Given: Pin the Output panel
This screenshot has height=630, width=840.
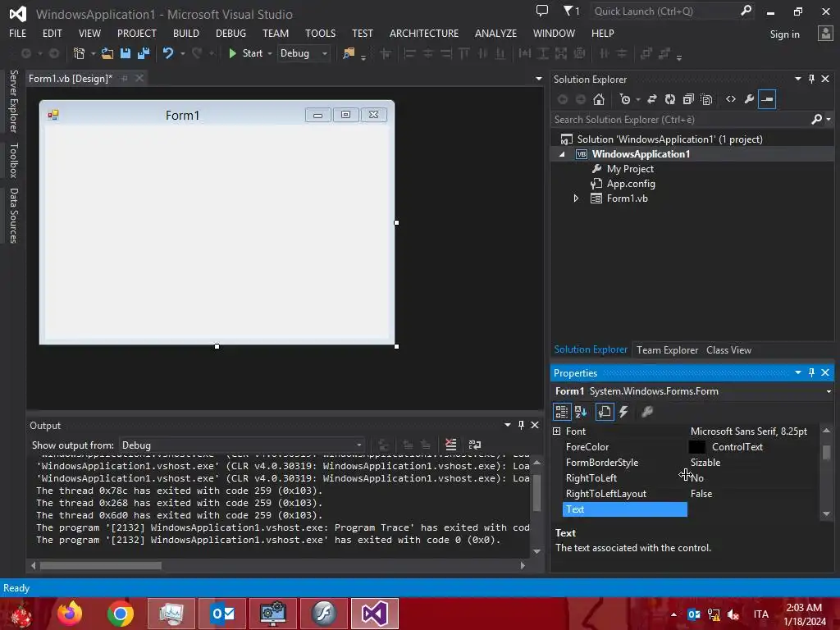Looking at the screenshot, I should pyautogui.click(x=521, y=425).
